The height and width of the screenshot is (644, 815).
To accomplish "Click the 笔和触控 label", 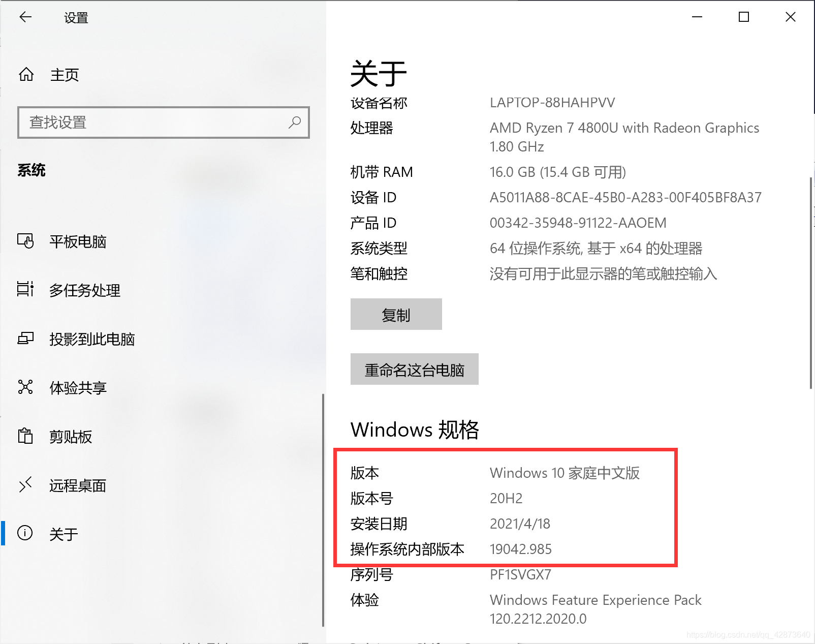I will pyautogui.click(x=379, y=273).
